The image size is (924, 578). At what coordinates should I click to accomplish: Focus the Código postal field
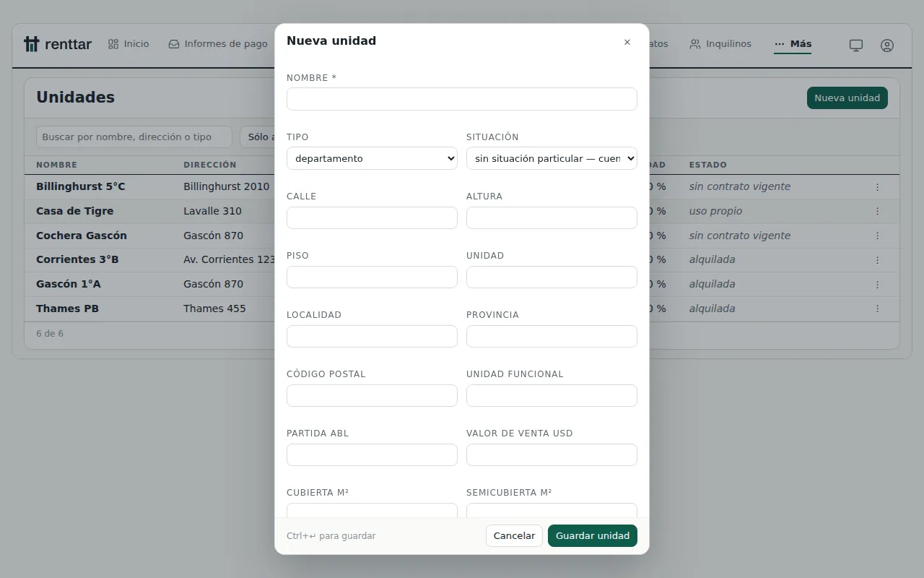(x=372, y=395)
